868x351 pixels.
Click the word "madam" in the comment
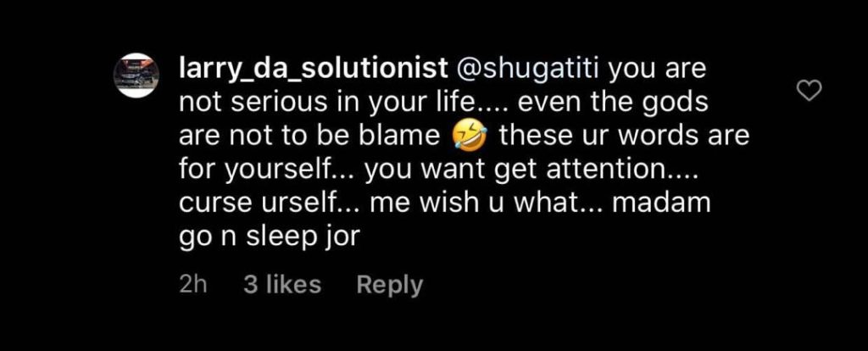661,203
